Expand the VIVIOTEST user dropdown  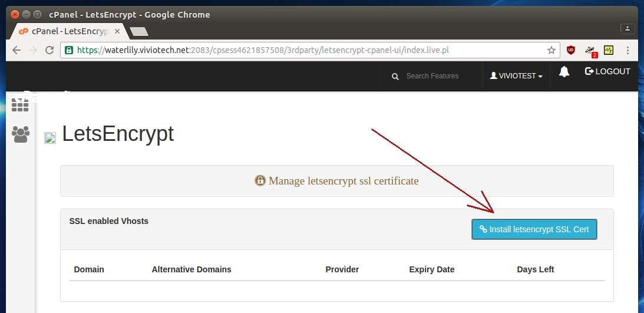[516, 76]
